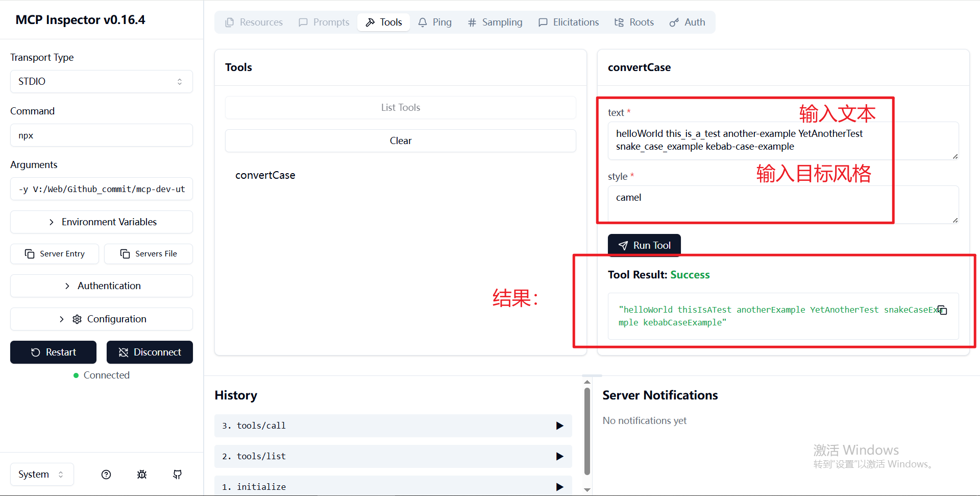Open the Ping tab
Image resolution: width=980 pixels, height=496 pixels.
coord(435,22)
